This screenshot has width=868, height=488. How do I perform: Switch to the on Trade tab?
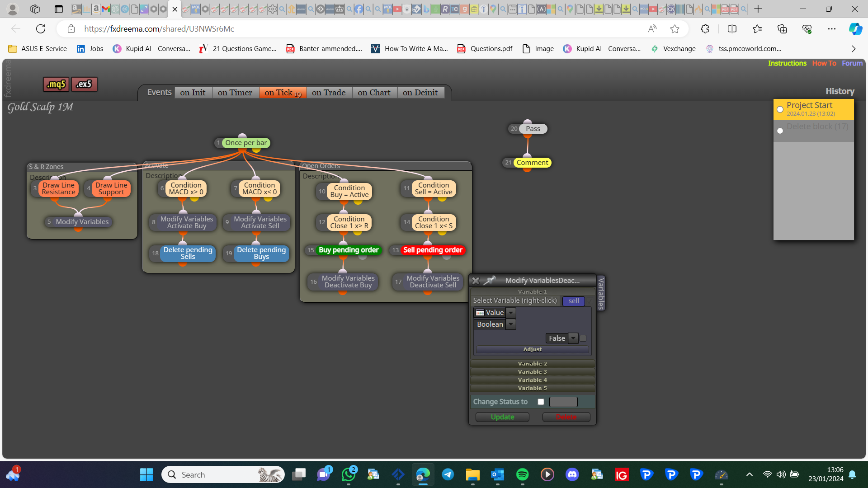pyautogui.click(x=329, y=93)
